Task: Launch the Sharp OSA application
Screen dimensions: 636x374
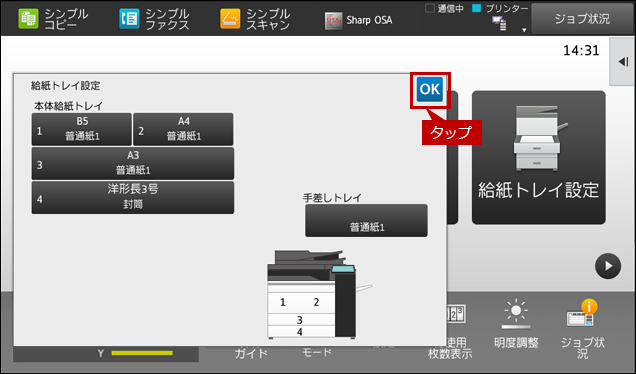Action: click(x=359, y=20)
